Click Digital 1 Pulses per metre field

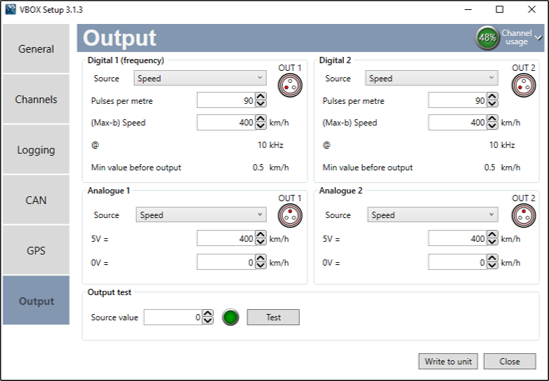tap(226, 101)
